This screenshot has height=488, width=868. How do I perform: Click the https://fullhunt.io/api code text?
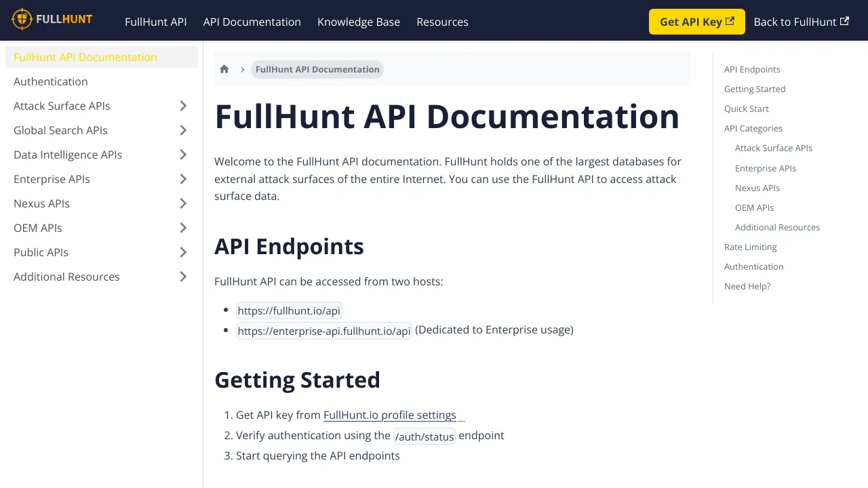(x=289, y=311)
